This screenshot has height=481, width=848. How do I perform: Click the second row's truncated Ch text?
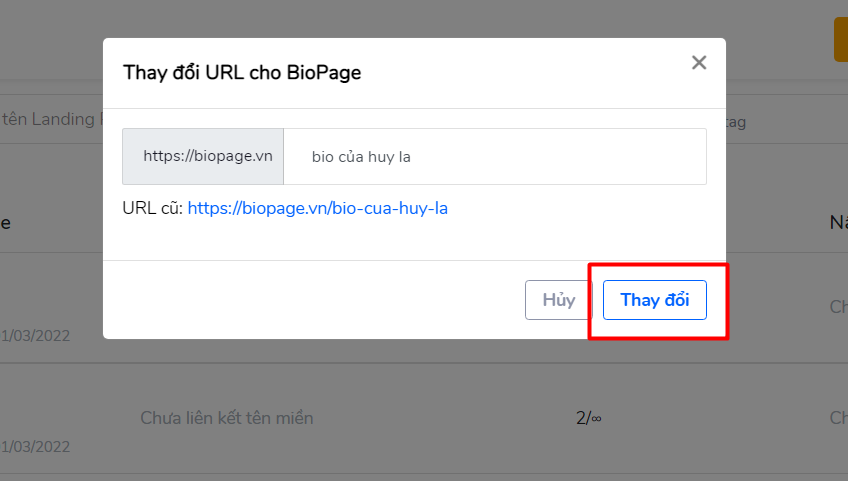[x=839, y=417]
